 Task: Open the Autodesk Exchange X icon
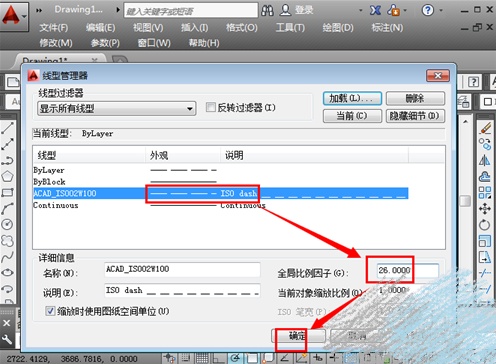click(375, 10)
